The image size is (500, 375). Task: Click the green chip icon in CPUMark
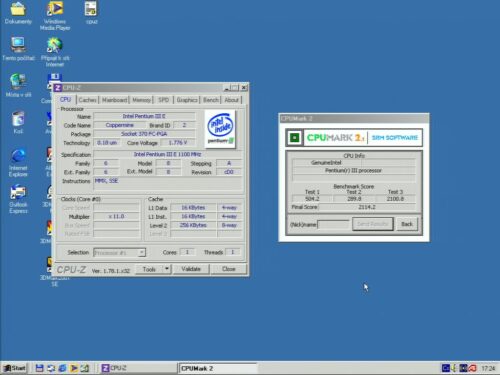coord(294,138)
